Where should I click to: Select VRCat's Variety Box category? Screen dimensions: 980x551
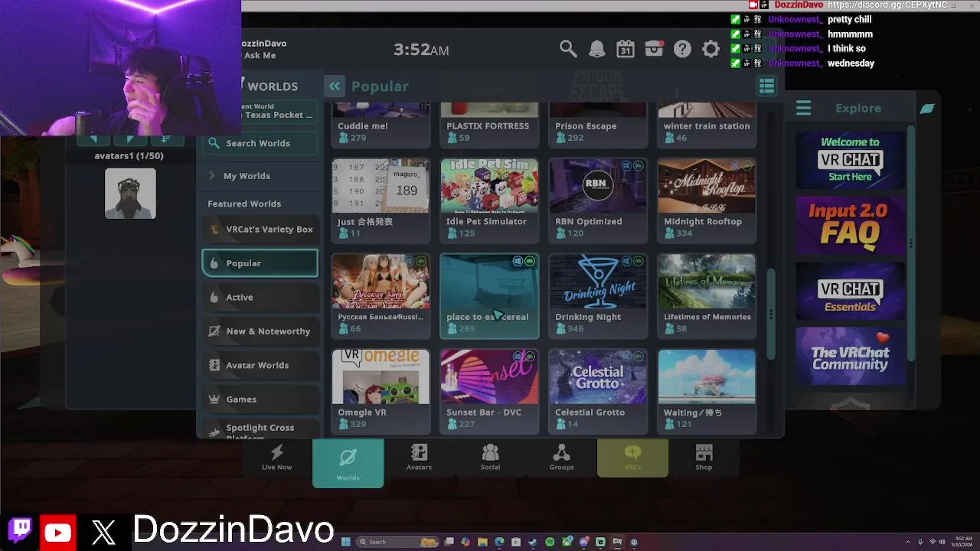pos(260,230)
